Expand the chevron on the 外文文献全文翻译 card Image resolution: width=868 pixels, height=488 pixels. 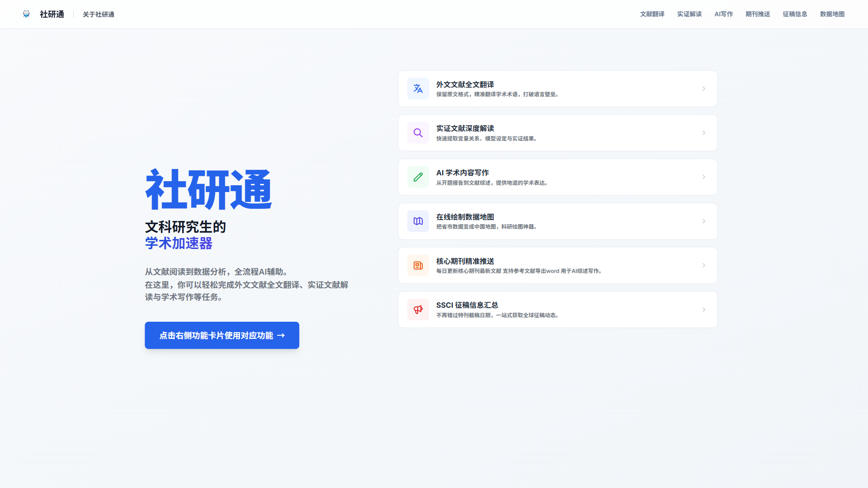tap(703, 89)
